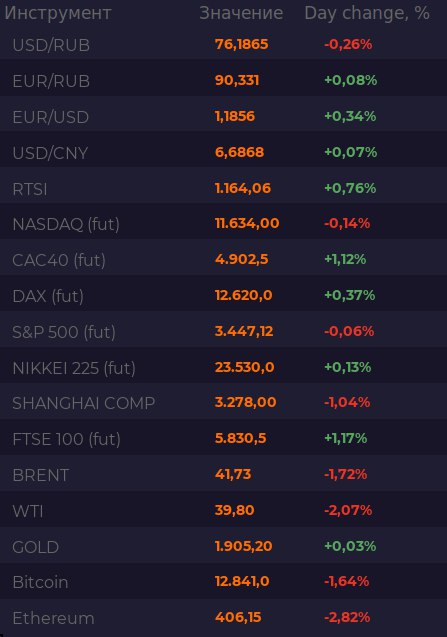
Task: Select the NIKKEI 225 (fut) value 23.530,0
Action: coord(245,367)
